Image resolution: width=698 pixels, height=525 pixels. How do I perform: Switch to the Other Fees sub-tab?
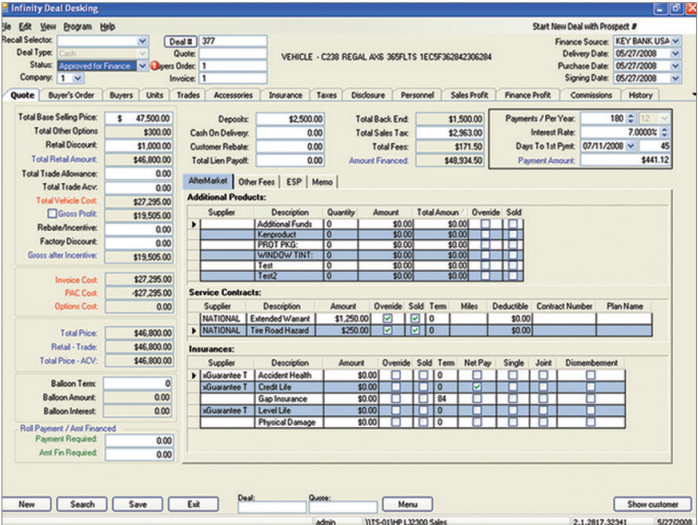[x=257, y=182]
